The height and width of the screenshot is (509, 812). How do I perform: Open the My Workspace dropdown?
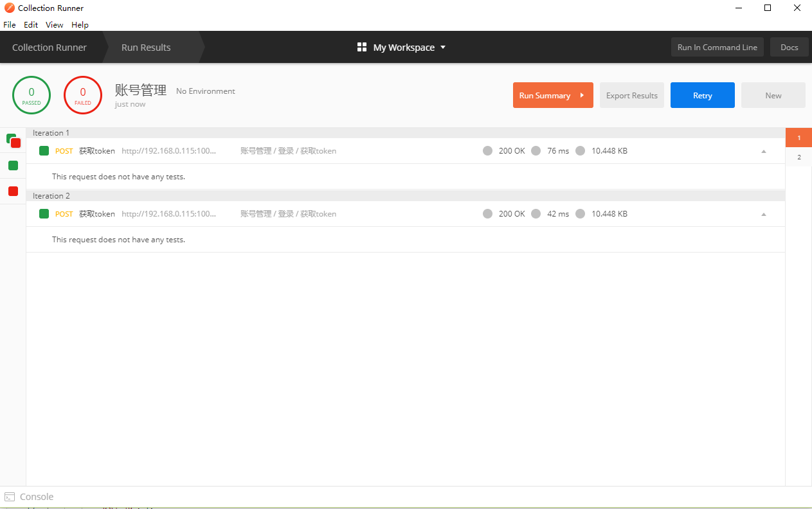410,48
